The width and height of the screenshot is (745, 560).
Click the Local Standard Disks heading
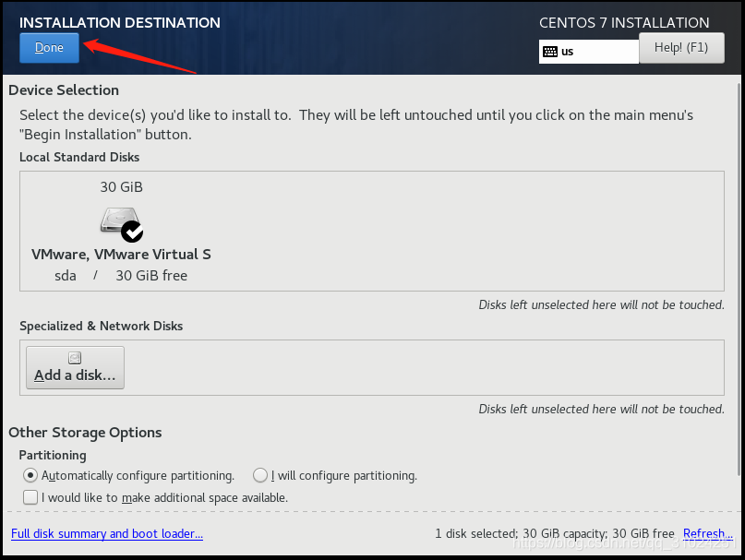point(79,157)
